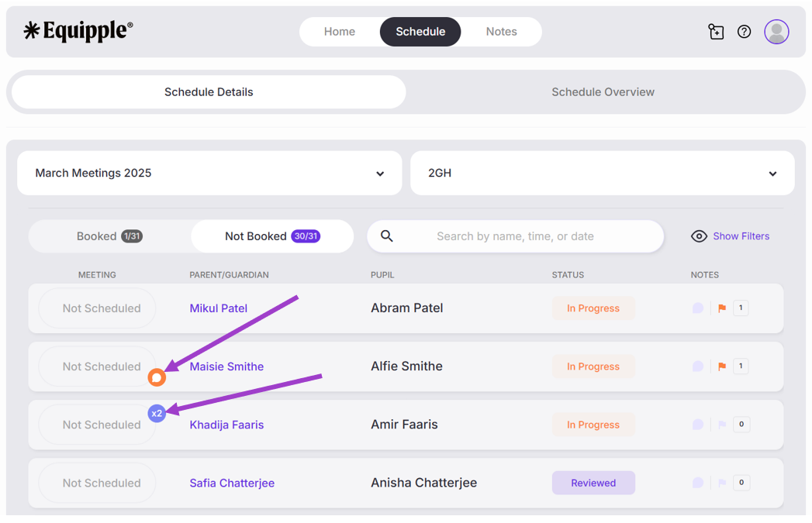
Task: Switch to the Booked 1/31 list
Action: [109, 236]
